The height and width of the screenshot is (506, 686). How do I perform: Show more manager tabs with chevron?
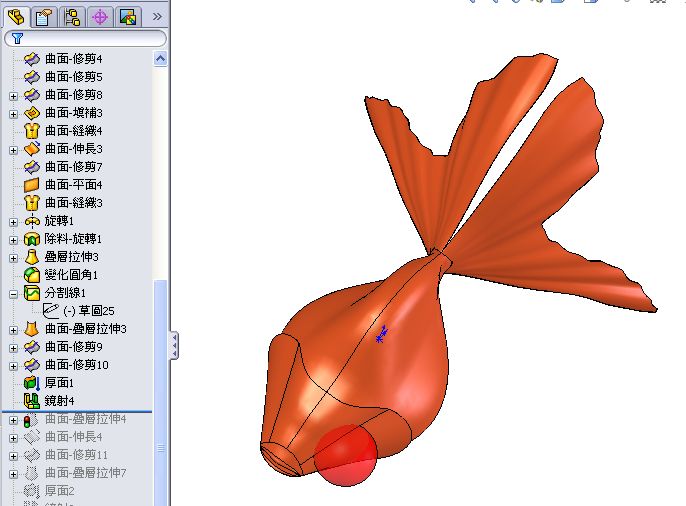[157, 17]
